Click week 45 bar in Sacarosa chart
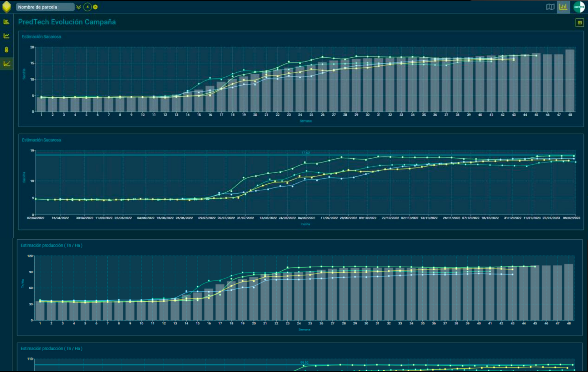Image resolution: width=588 pixels, height=372 pixels. coord(536,83)
